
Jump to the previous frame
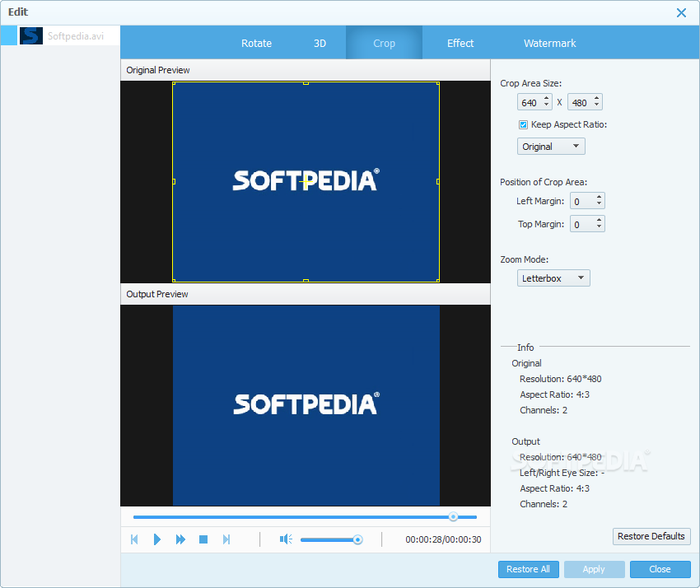(134, 539)
